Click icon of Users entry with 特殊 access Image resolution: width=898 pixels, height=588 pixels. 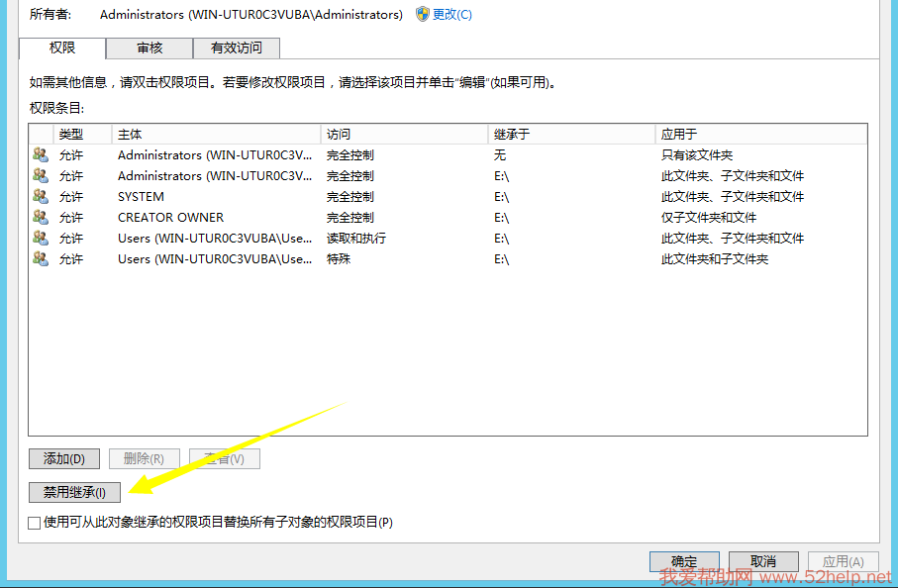pos(40,258)
